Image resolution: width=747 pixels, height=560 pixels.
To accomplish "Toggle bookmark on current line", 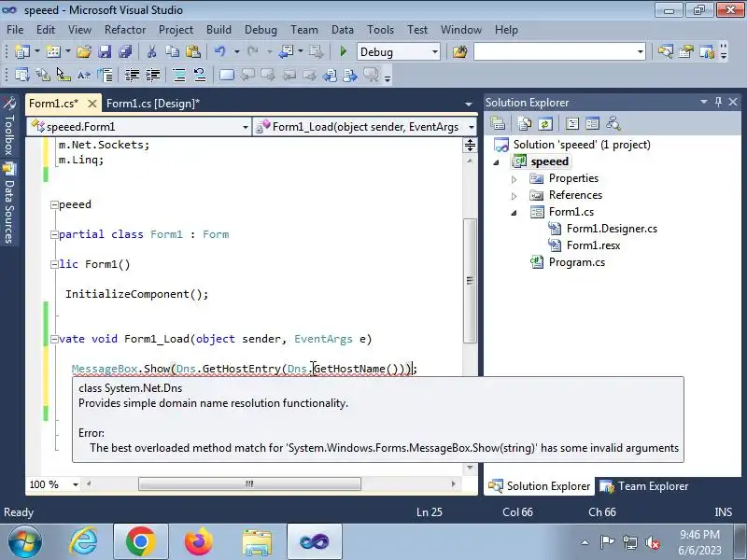I will pos(227,75).
